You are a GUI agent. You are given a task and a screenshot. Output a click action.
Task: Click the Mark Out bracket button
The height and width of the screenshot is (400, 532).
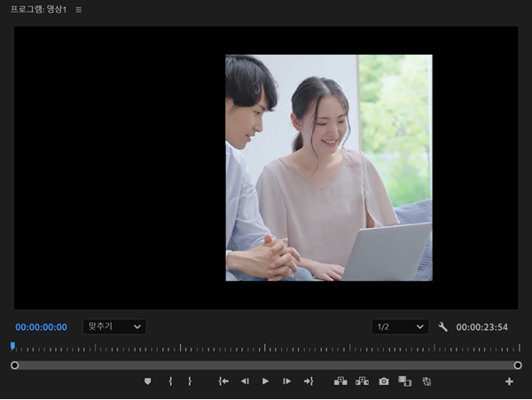190,381
